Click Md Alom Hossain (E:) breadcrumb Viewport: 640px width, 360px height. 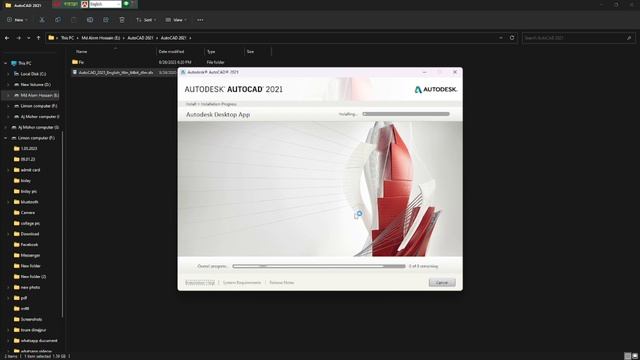[100, 38]
